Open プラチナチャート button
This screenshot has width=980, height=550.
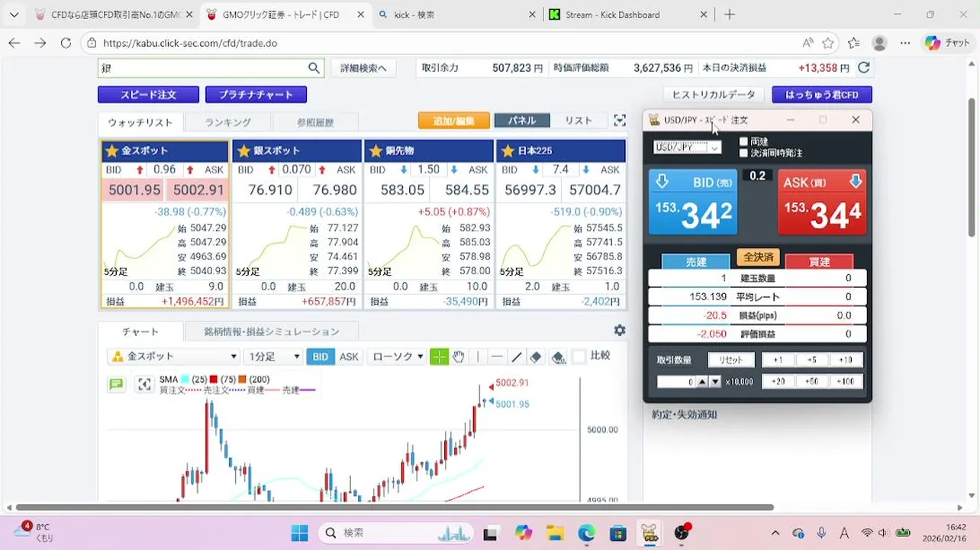[256, 95]
